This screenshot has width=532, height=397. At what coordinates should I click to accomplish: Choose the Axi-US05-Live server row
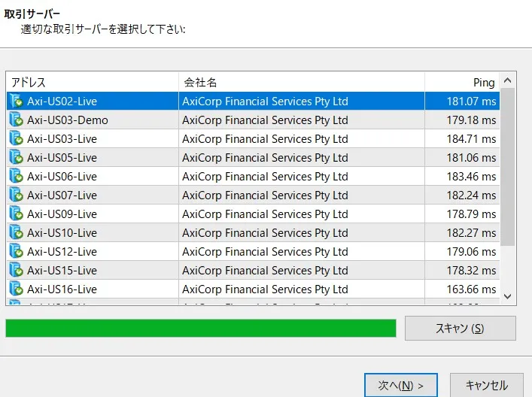point(253,158)
